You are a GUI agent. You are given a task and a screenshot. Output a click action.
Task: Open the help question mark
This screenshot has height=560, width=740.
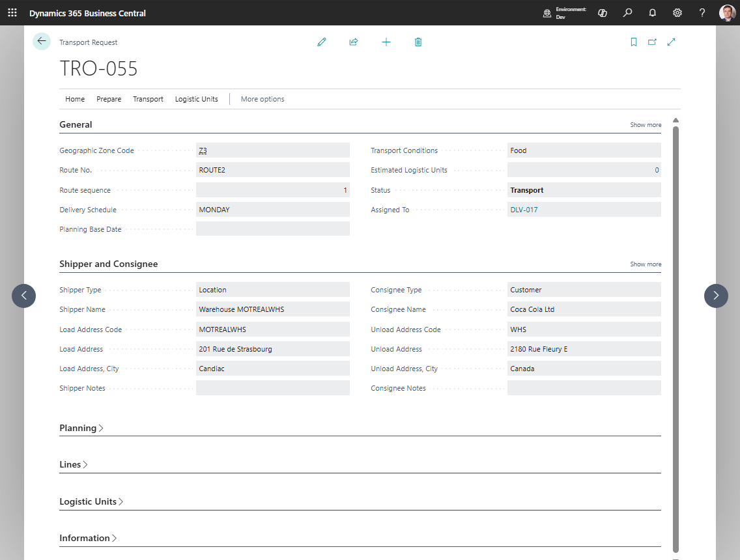(702, 13)
